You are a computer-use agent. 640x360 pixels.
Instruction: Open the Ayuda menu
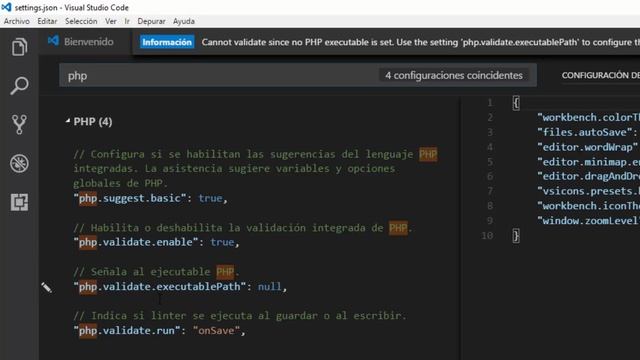pos(184,21)
